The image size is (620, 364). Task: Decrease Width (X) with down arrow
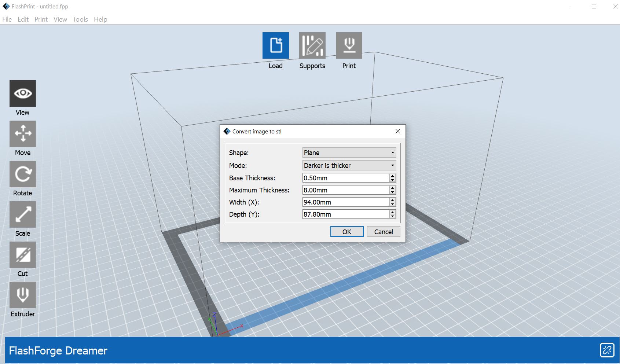(393, 204)
